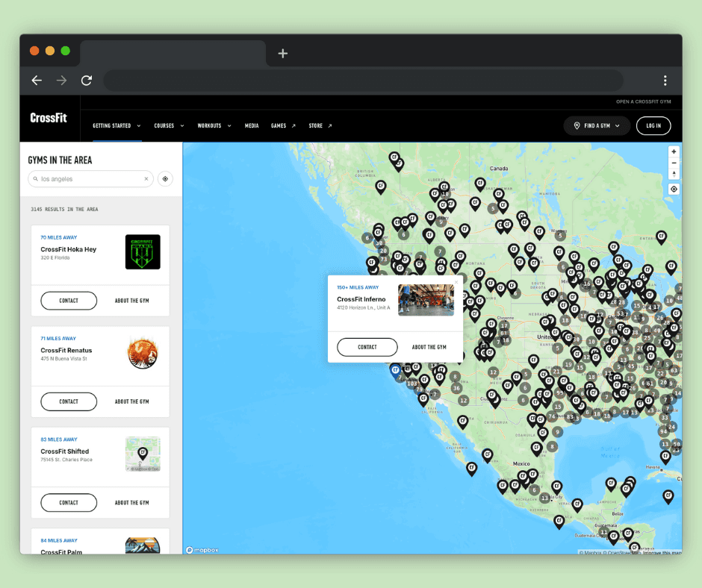Viewport: 702px width, 588px height.
Task: Click the CrossFit Shifted map thumbnail
Action: coord(143,454)
